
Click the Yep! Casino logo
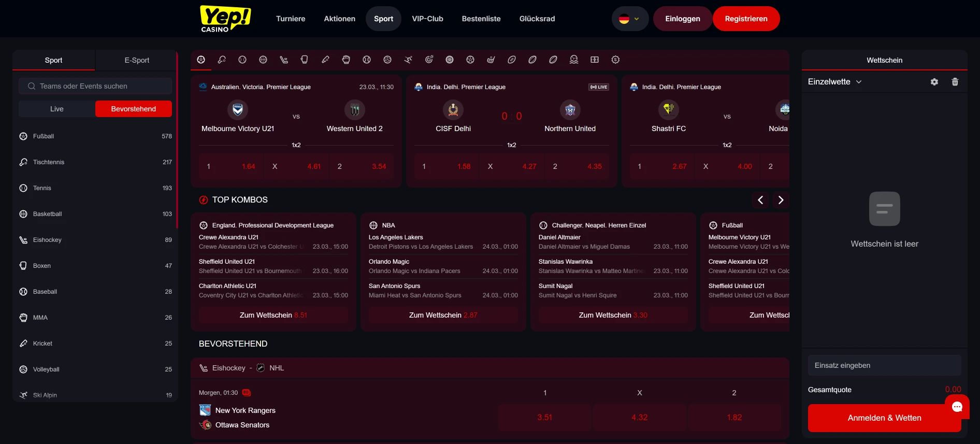(x=225, y=19)
